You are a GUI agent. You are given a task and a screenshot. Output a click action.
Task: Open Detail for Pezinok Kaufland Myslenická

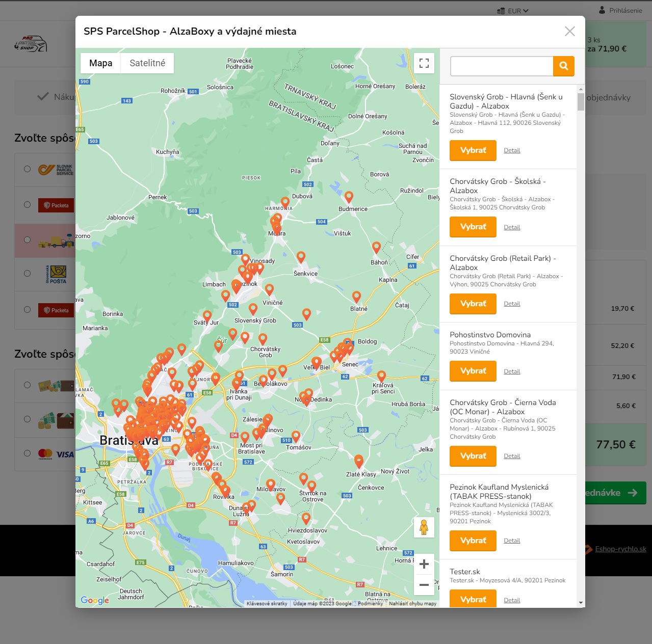(x=512, y=541)
